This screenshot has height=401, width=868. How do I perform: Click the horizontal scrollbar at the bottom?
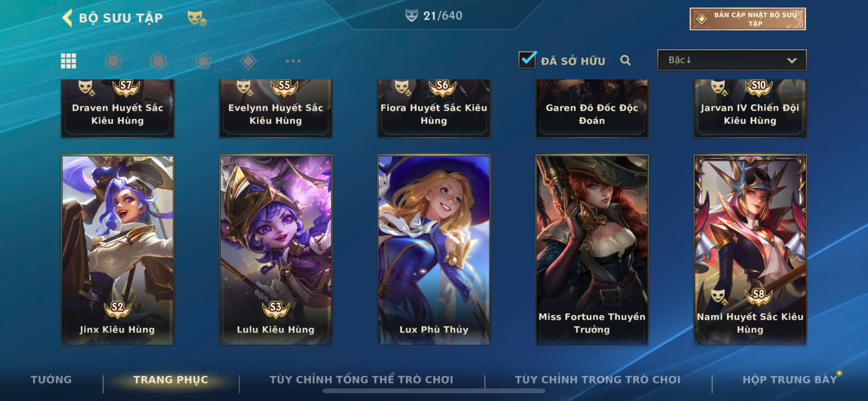[434, 391]
